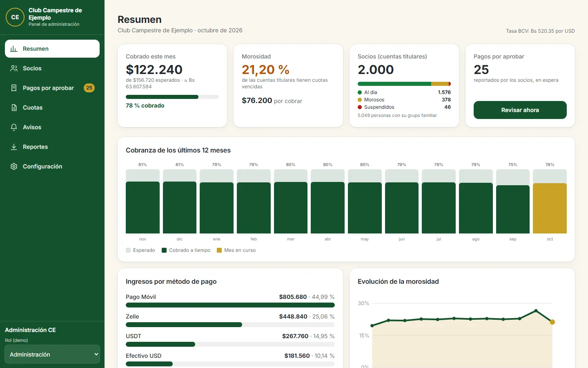Click the 75% label above the sep bar
Viewport: 588px width, 368px height.
pos(513,165)
